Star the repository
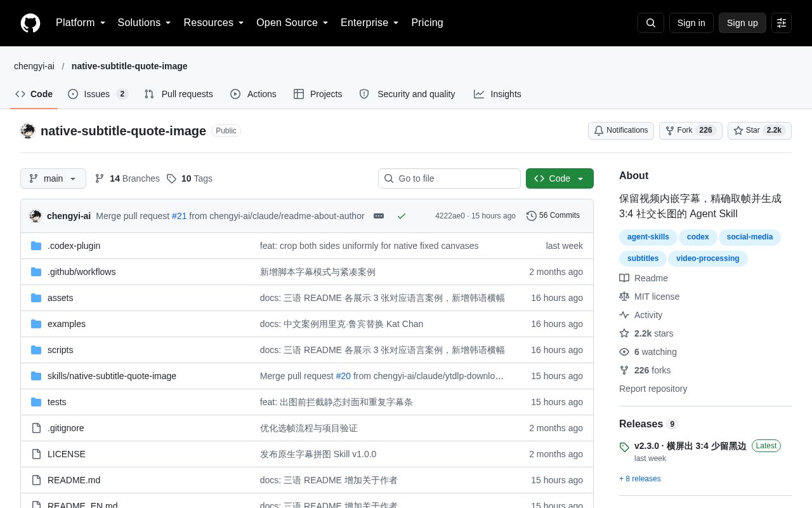812x508 pixels. [x=759, y=131]
